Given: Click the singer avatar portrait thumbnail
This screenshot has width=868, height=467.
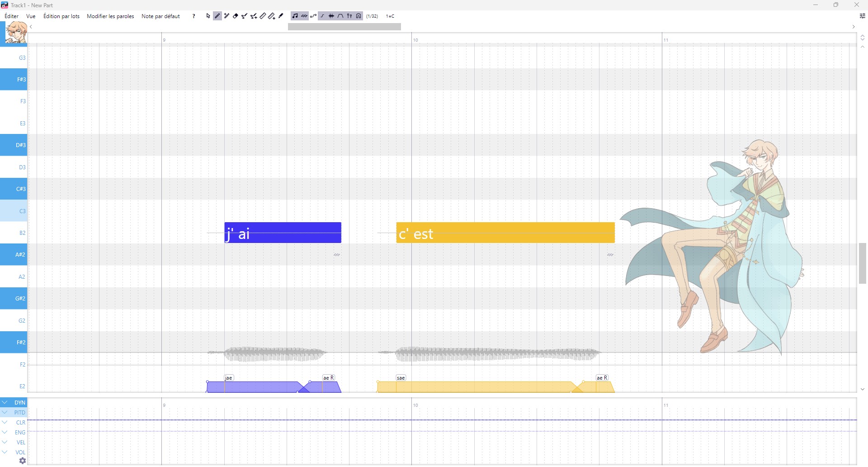Looking at the screenshot, I should [x=15, y=33].
